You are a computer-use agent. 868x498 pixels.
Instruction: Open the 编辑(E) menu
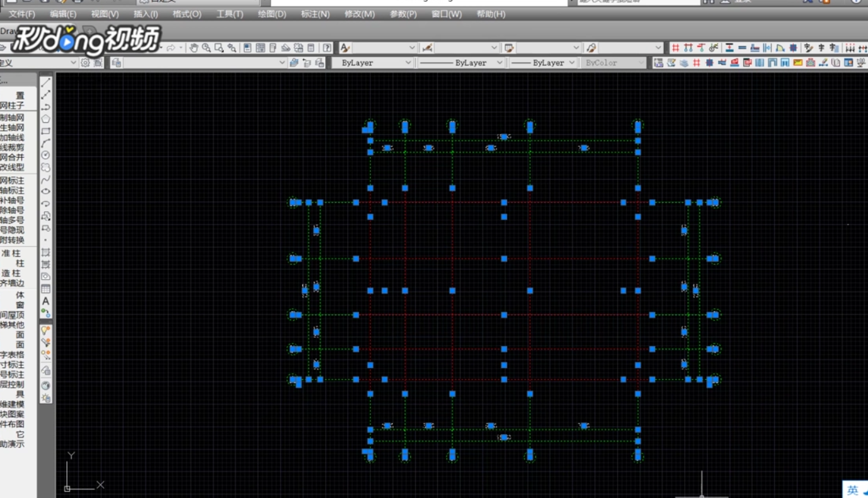click(x=63, y=14)
